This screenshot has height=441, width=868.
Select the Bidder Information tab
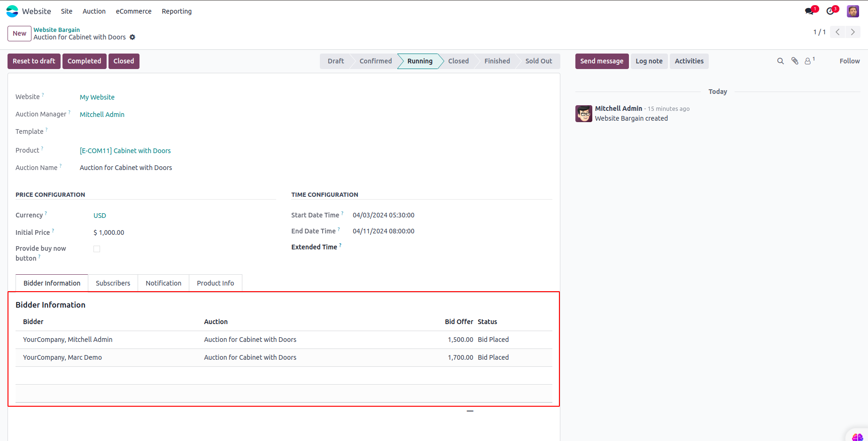click(x=52, y=283)
